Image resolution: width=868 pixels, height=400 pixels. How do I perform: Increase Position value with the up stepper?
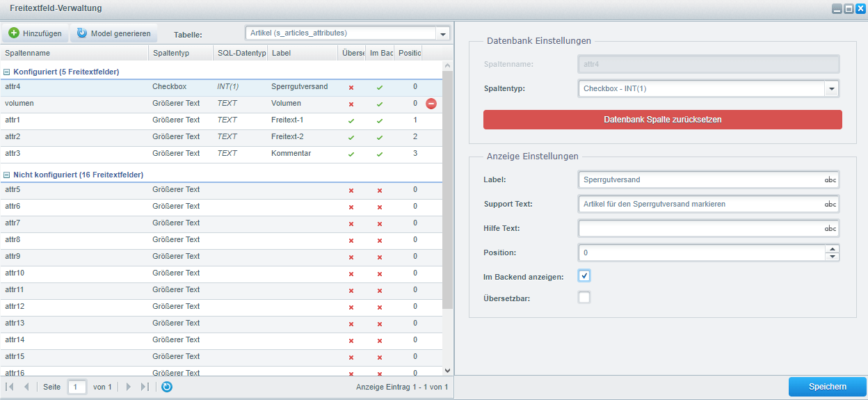pos(833,248)
